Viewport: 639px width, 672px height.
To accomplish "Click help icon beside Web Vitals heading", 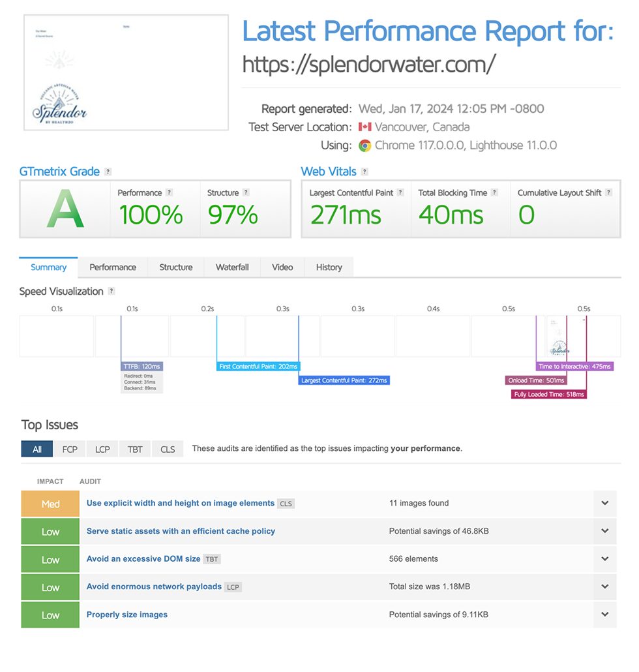I will (364, 172).
